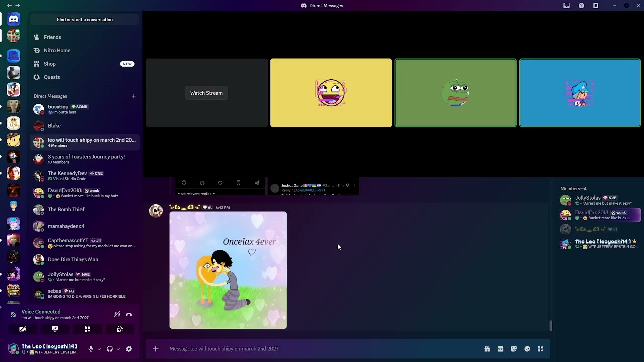The width and height of the screenshot is (644, 362).
Task: Click Find or start a conversation box
Action: pyautogui.click(x=85, y=20)
